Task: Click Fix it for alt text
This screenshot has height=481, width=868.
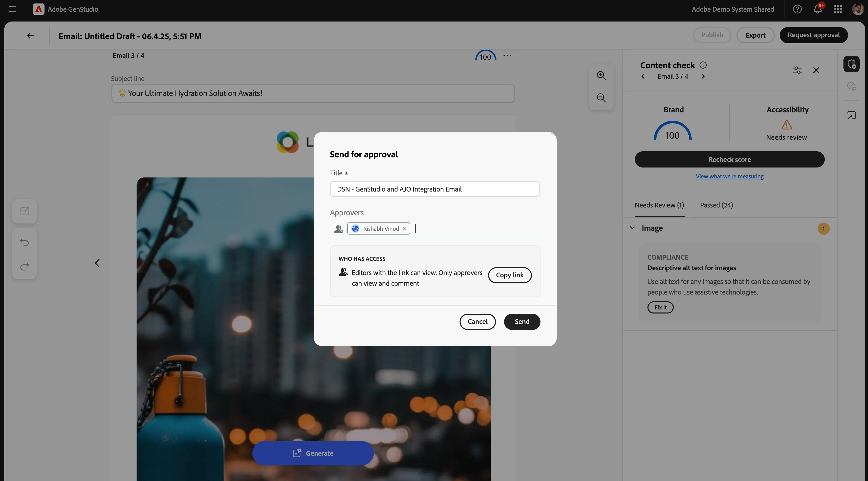Action: [660, 307]
